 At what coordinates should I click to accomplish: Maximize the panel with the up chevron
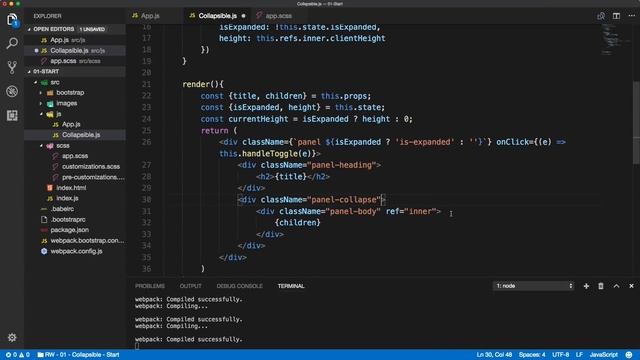[616, 286]
